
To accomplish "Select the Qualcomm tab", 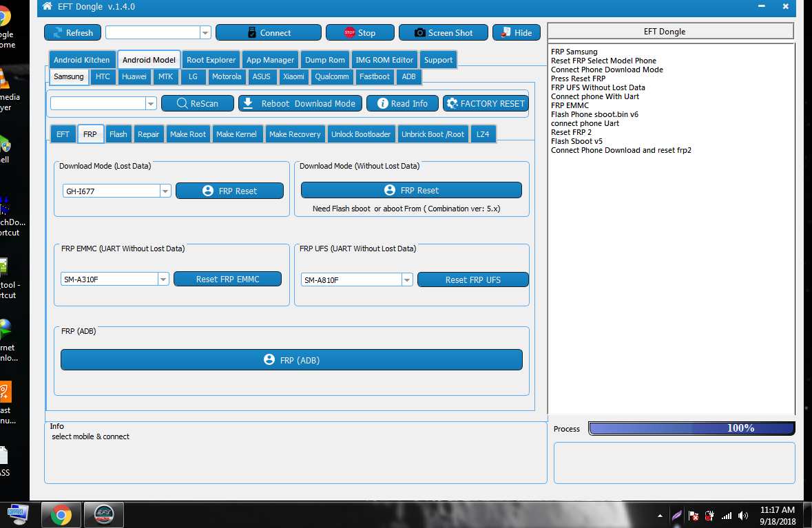I will click(332, 76).
